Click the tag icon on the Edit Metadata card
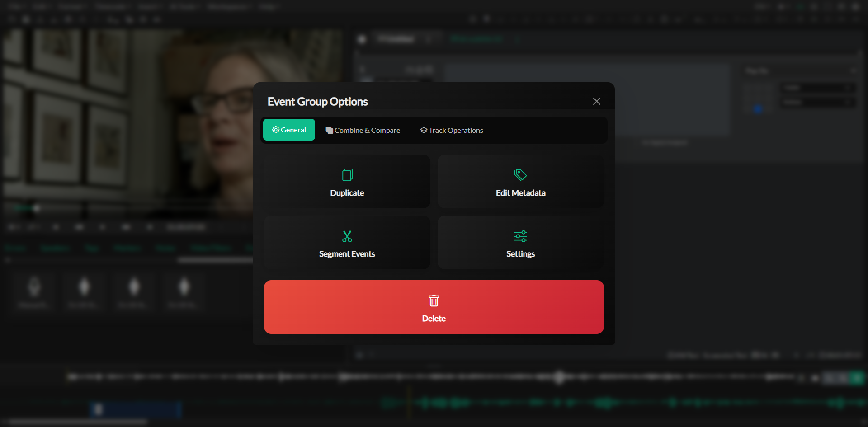868x427 pixels. (520, 175)
